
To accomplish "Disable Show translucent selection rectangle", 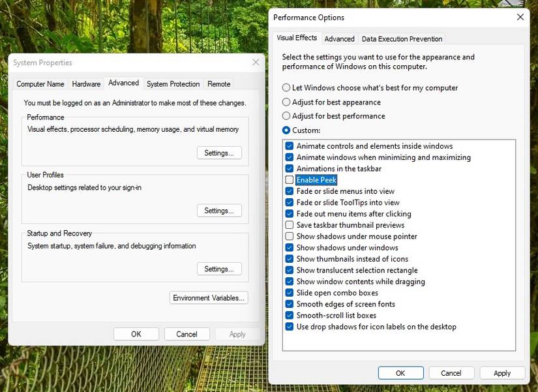I will tap(290, 270).
